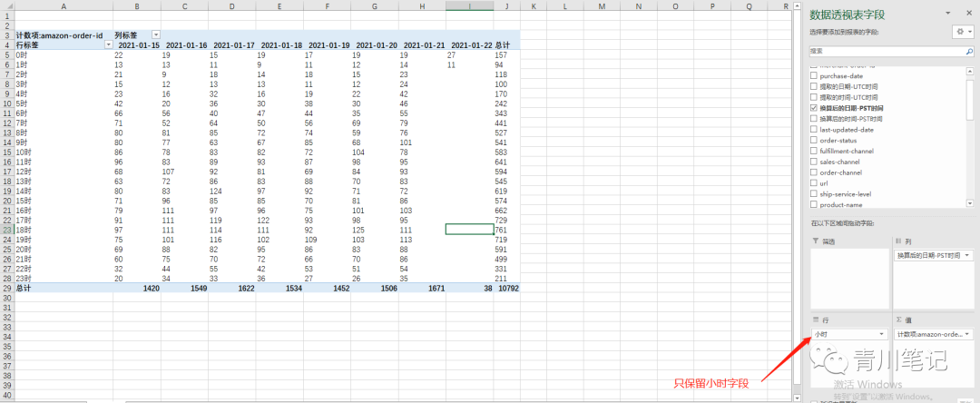Select row 35 header
Viewport: 980px width, 403px height.
click(6, 348)
